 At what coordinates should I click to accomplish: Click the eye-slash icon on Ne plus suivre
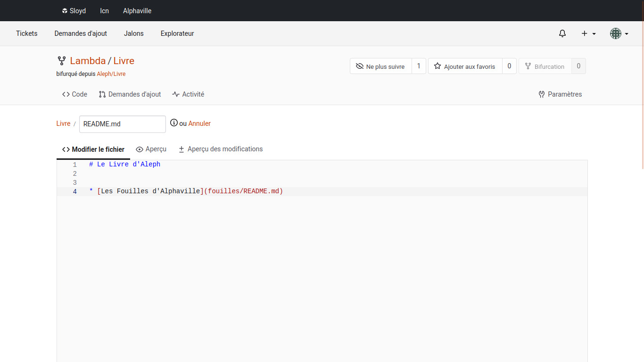[x=360, y=66]
